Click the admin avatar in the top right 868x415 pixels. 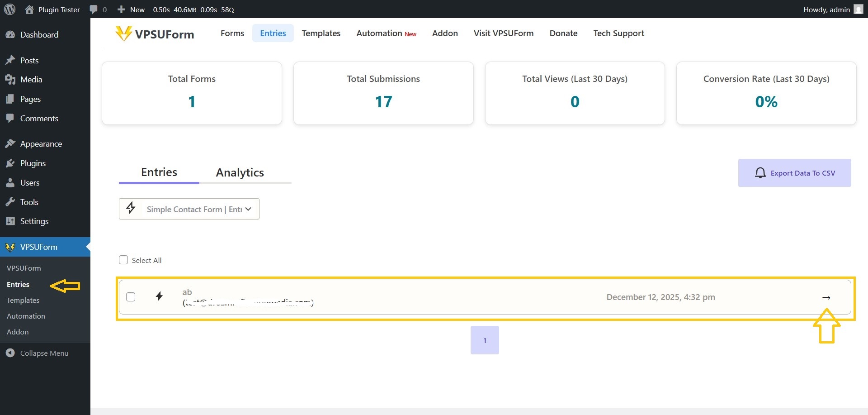858,9
